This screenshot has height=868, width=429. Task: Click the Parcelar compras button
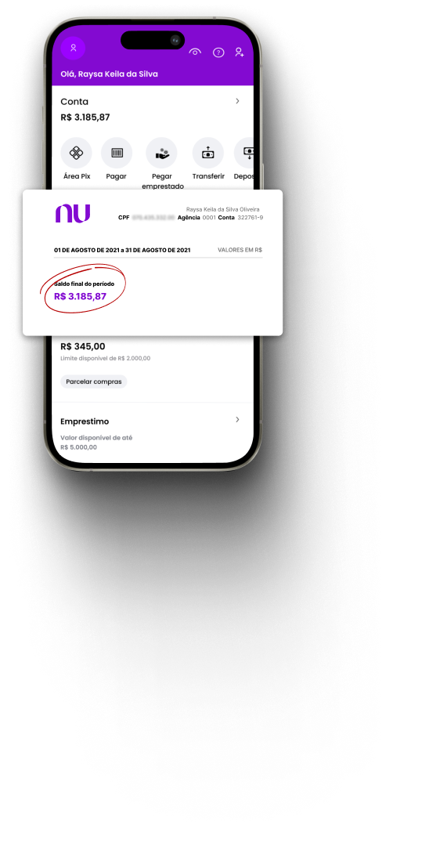pos(93,382)
